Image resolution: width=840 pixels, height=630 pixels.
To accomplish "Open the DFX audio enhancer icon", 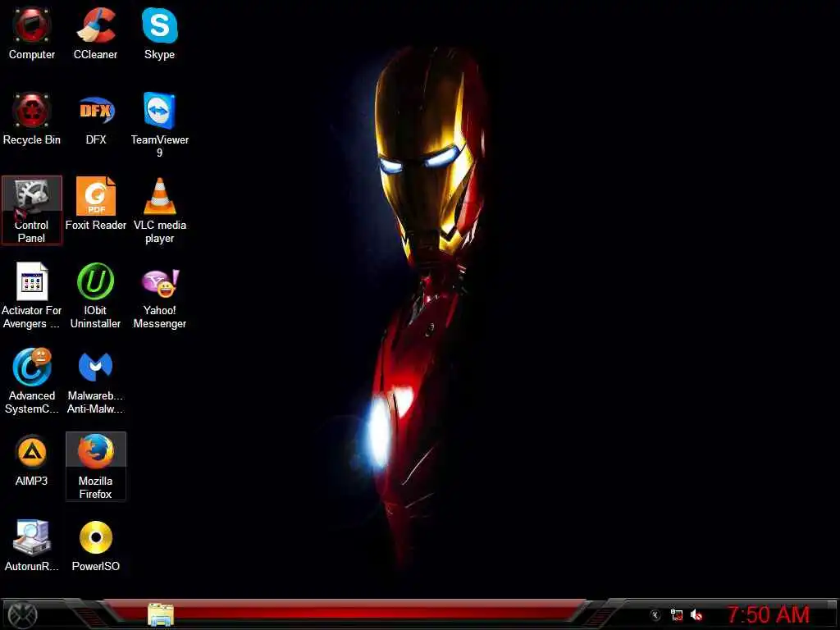I will [x=96, y=119].
